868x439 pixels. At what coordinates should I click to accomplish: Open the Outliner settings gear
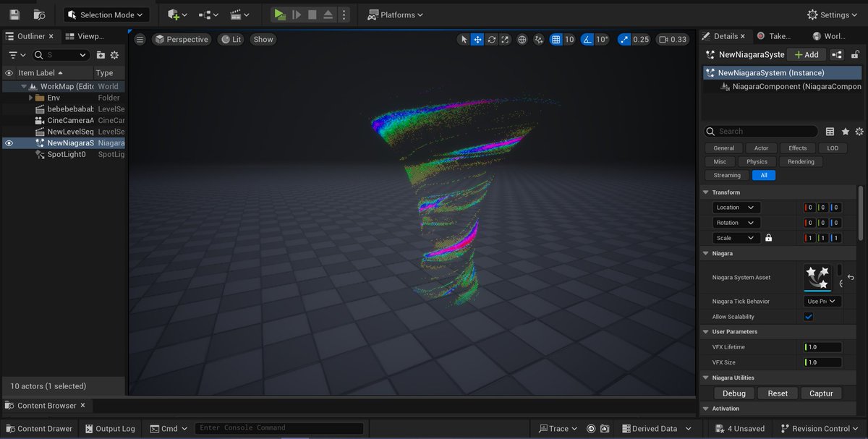click(x=114, y=55)
